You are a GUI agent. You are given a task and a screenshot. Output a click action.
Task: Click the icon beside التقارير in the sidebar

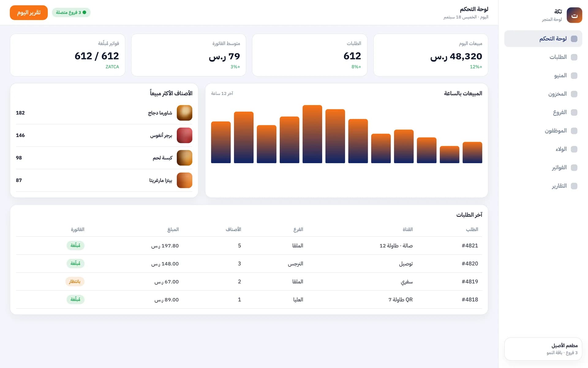(574, 186)
